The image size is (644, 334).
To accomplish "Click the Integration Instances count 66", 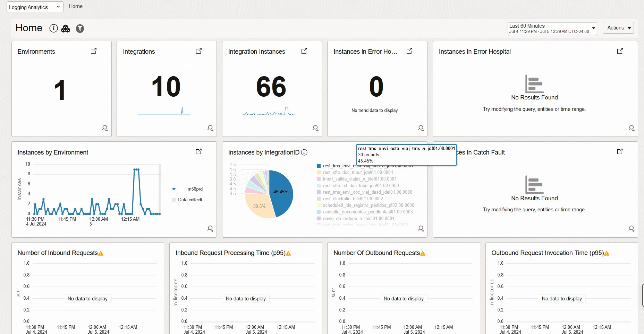I will pos(271,87).
